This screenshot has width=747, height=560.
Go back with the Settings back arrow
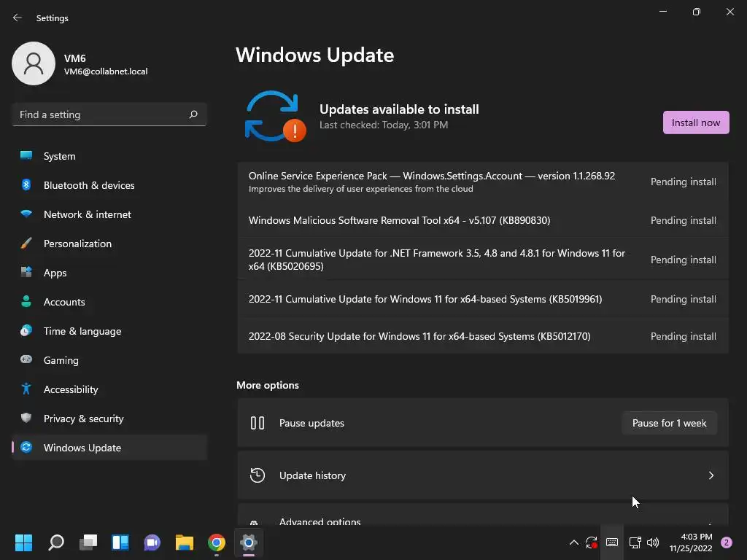[x=18, y=17]
